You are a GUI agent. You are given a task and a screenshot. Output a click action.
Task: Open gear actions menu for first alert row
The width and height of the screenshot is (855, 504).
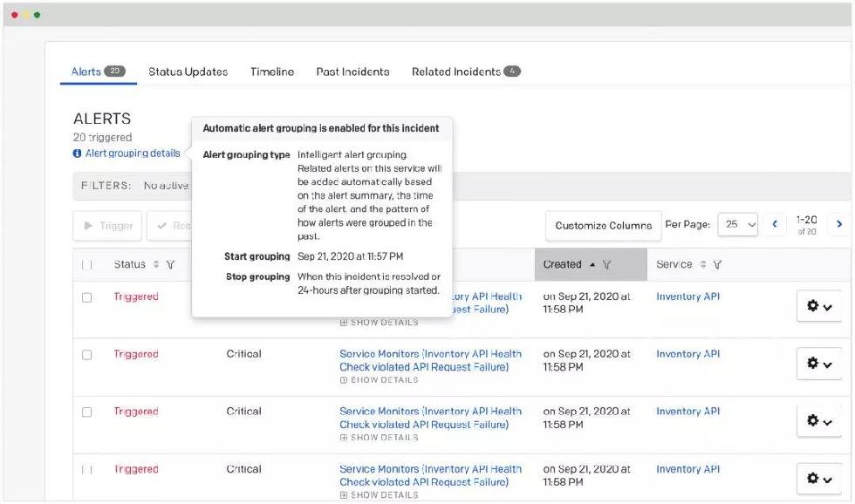point(819,306)
